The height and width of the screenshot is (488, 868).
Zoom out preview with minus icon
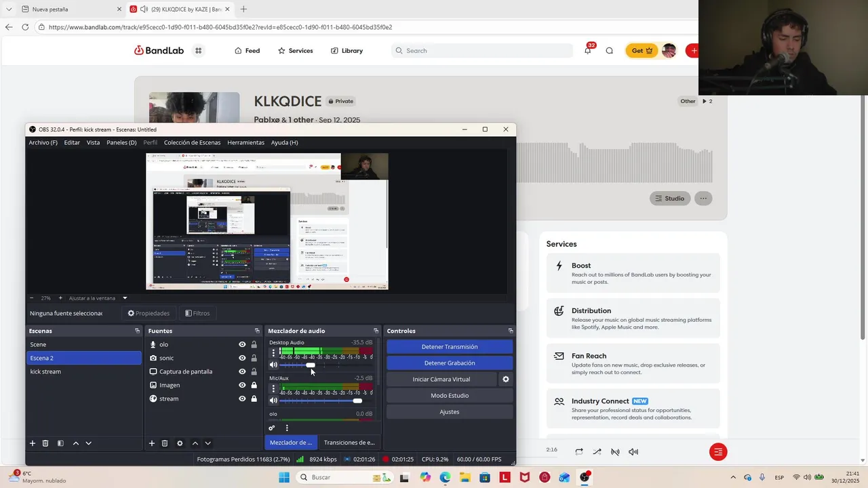coord(31,298)
